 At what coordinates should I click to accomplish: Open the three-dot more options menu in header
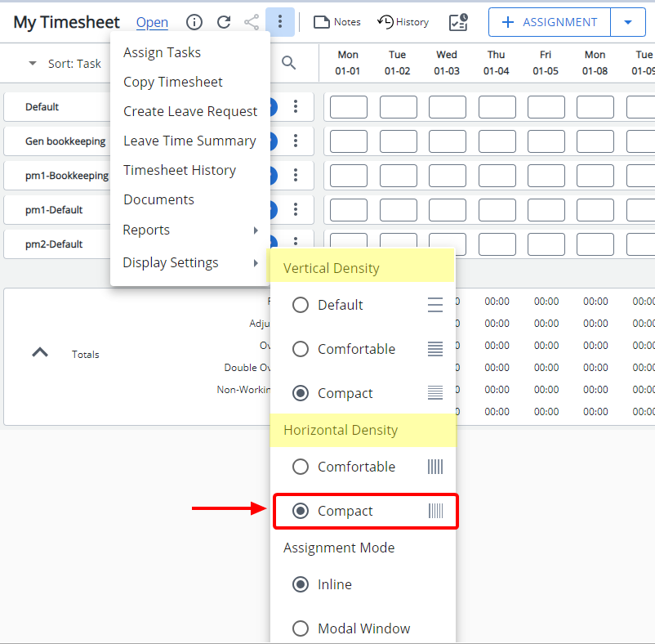pos(280,22)
